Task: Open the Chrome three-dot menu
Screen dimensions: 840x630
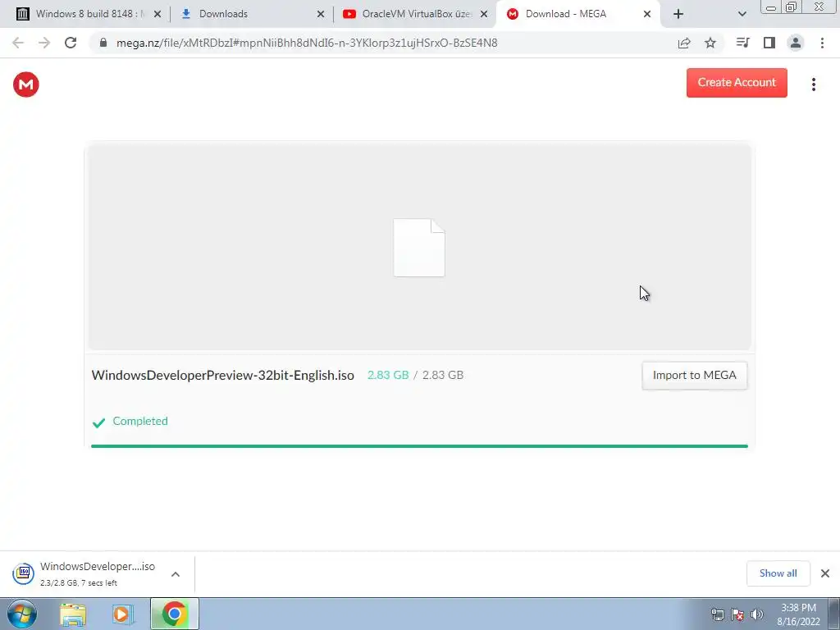Action: click(x=822, y=43)
